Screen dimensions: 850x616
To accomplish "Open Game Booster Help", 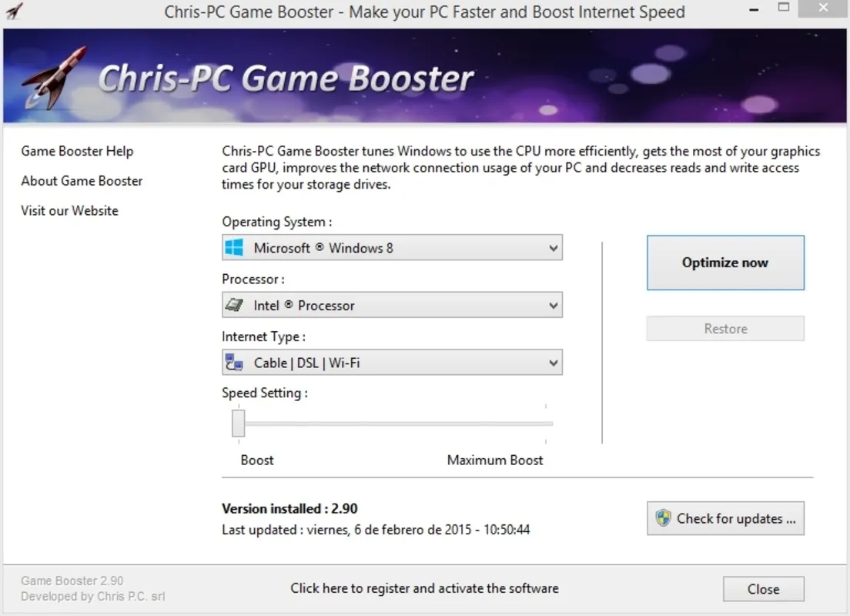I will point(77,151).
